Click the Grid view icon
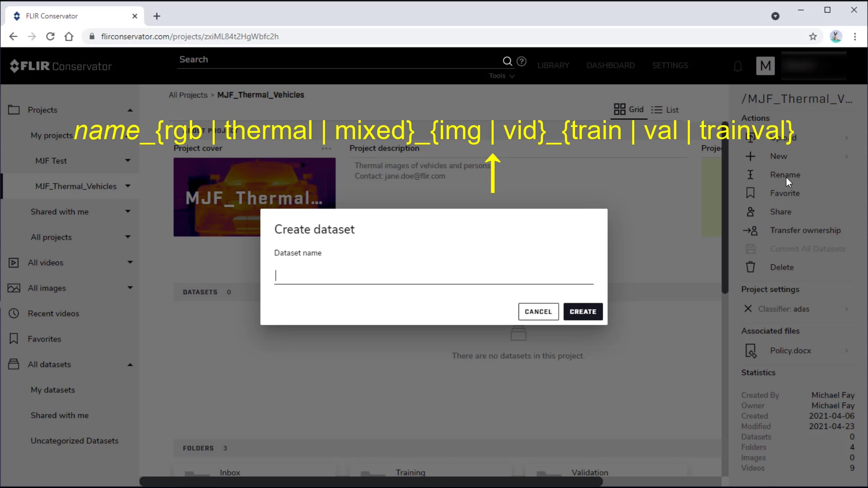868x488 pixels. point(620,110)
